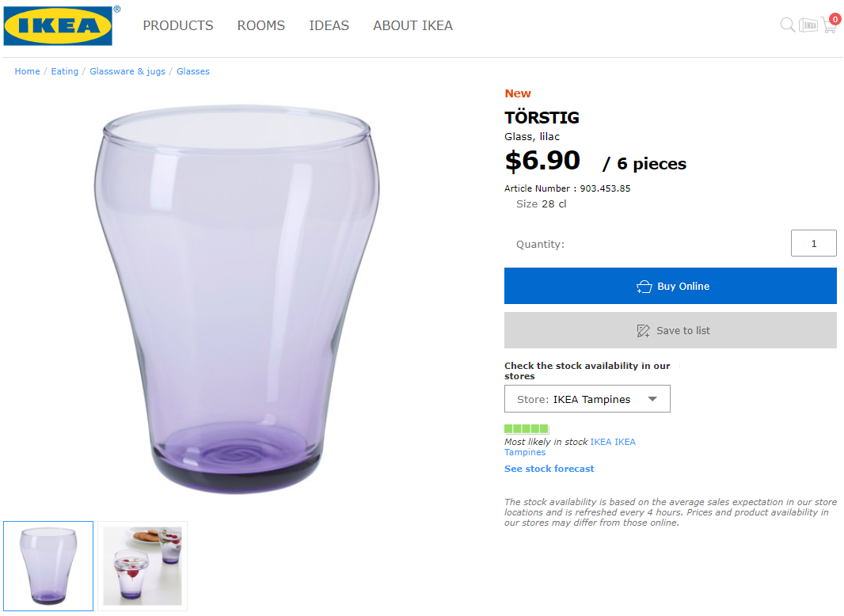Open the ROOMS menu
844x616 pixels.
point(260,25)
